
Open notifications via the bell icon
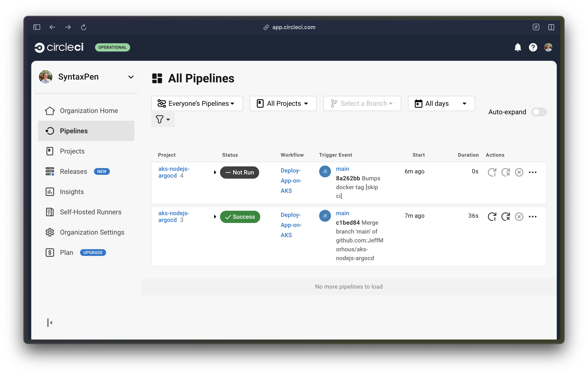(x=518, y=47)
